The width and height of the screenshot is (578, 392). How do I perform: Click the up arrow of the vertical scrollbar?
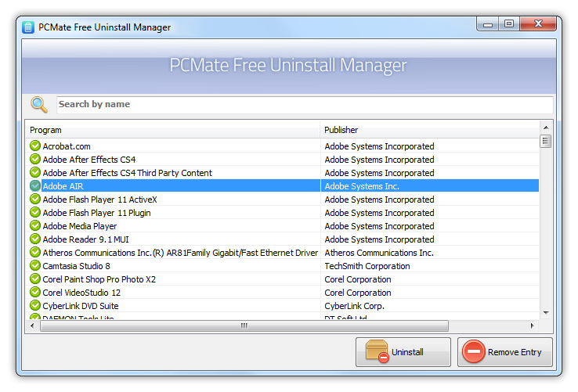pyautogui.click(x=546, y=128)
